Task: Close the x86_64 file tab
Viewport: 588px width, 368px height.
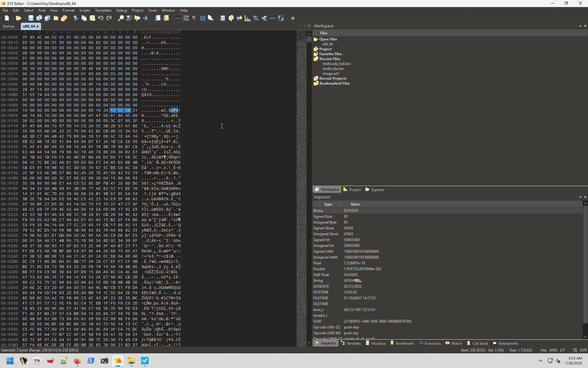Action: (x=38, y=27)
